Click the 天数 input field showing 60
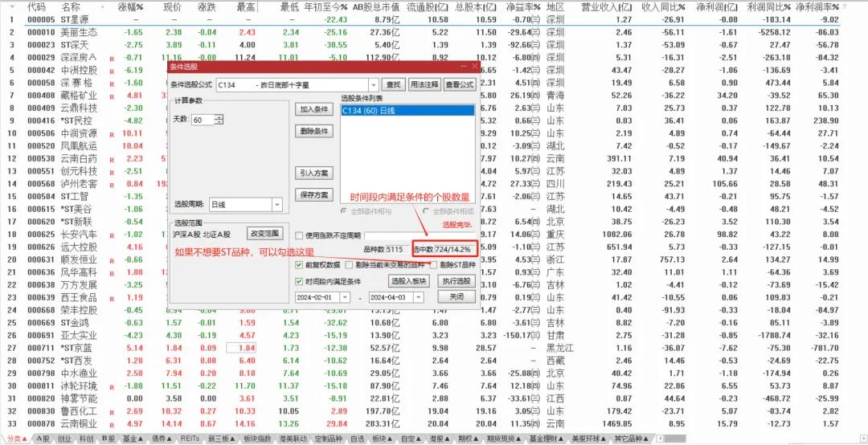This screenshot has width=868, height=445. 203,120
